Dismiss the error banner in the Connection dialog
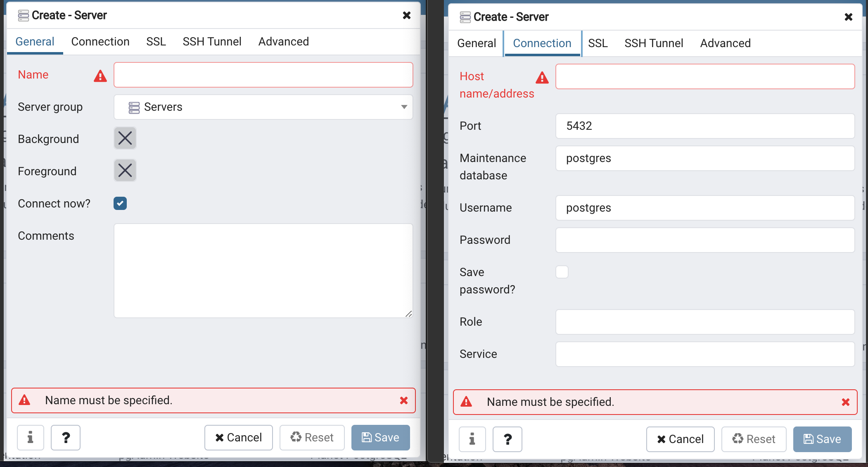868x467 pixels. coord(846,402)
